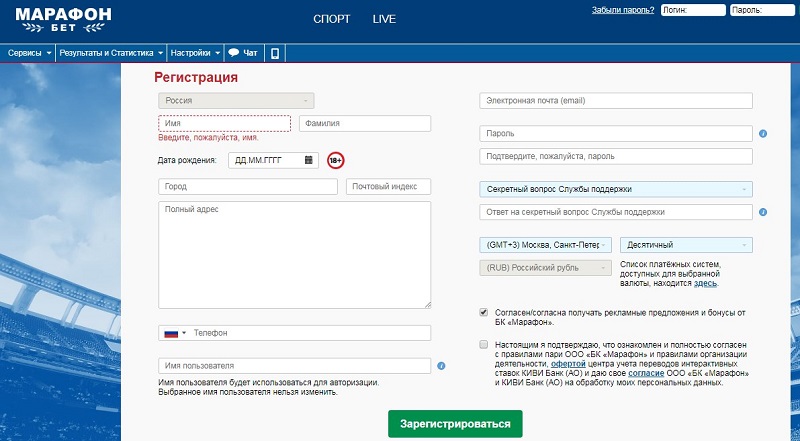Image resolution: width=800 pixels, height=441 pixels.
Task: Click into the Полный адрес text area
Action: (x=294, y=254)
